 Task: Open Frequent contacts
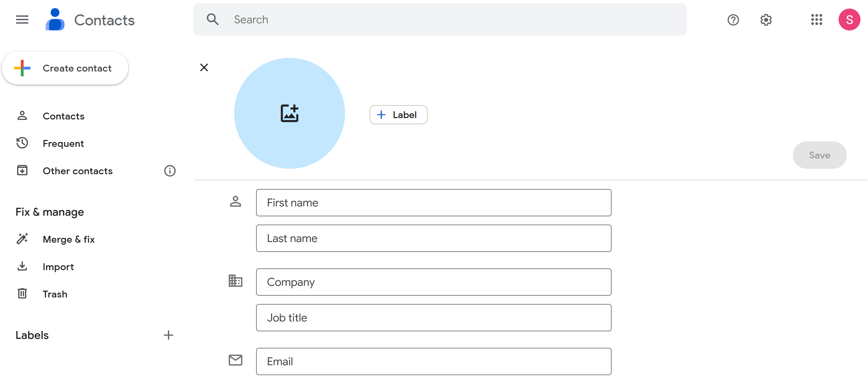click(63, 143)
